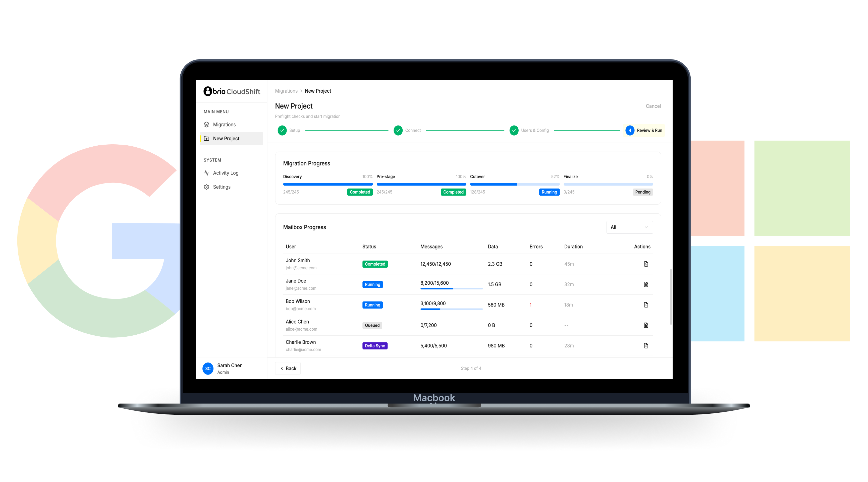Viewport: 868px width, 482px height.
Task: Go to the Connect step checkmark
Action: pos(398,130)
